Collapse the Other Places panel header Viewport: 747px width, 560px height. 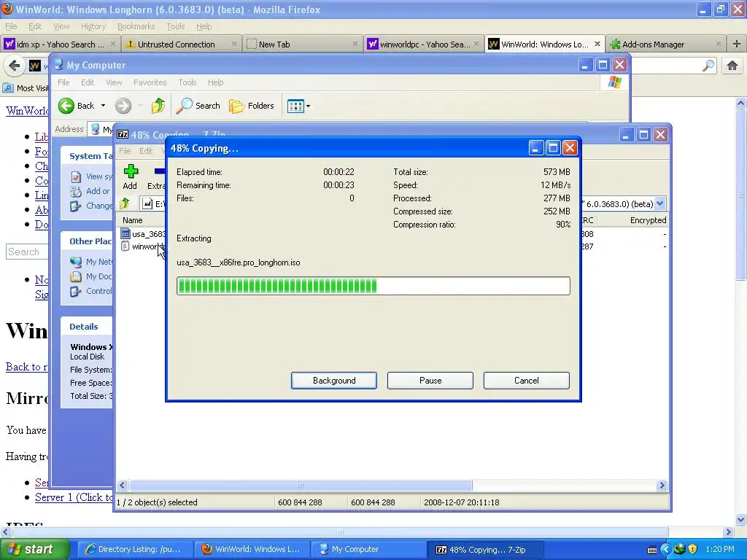coord(87,241)
